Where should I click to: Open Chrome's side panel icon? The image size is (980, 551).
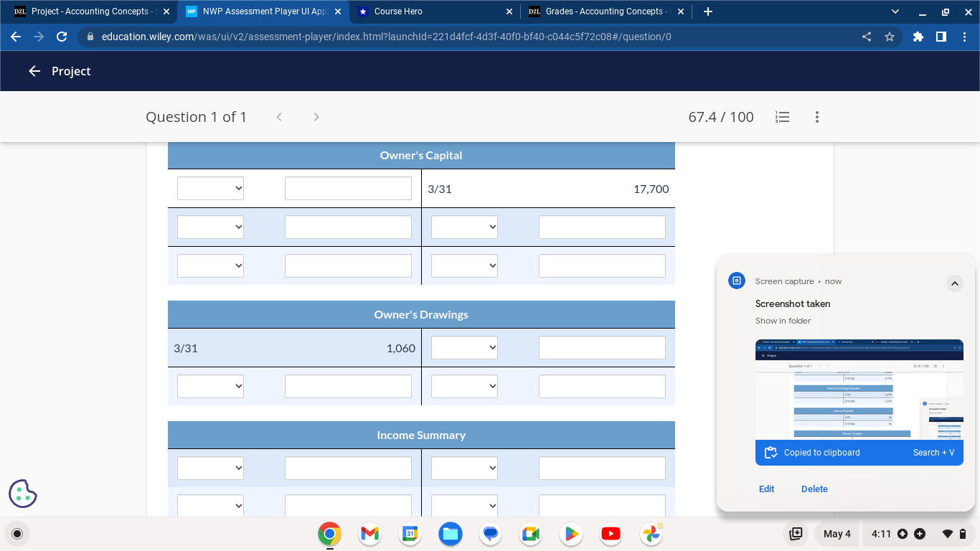(x=941, y=37)
